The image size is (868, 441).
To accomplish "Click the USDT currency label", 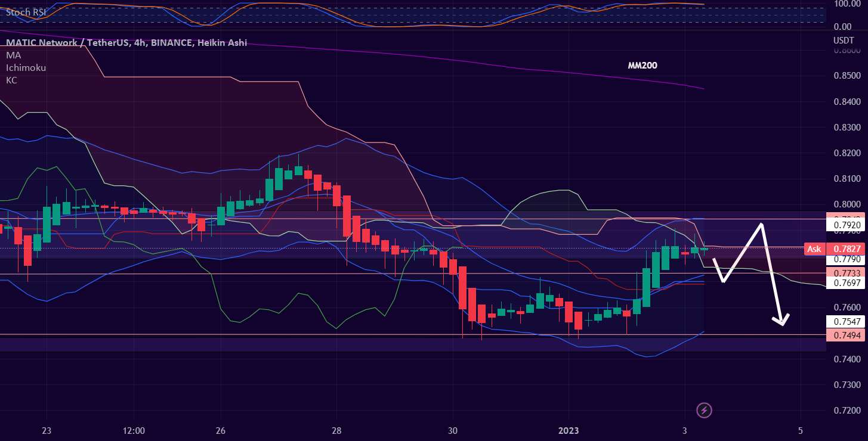I will coord(843,40).
